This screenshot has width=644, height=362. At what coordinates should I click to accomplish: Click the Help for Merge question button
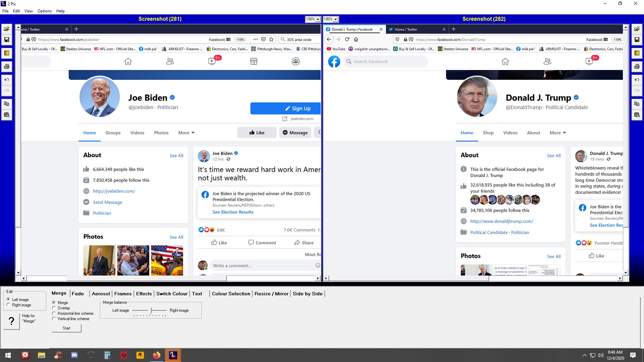tap(11, 321)
